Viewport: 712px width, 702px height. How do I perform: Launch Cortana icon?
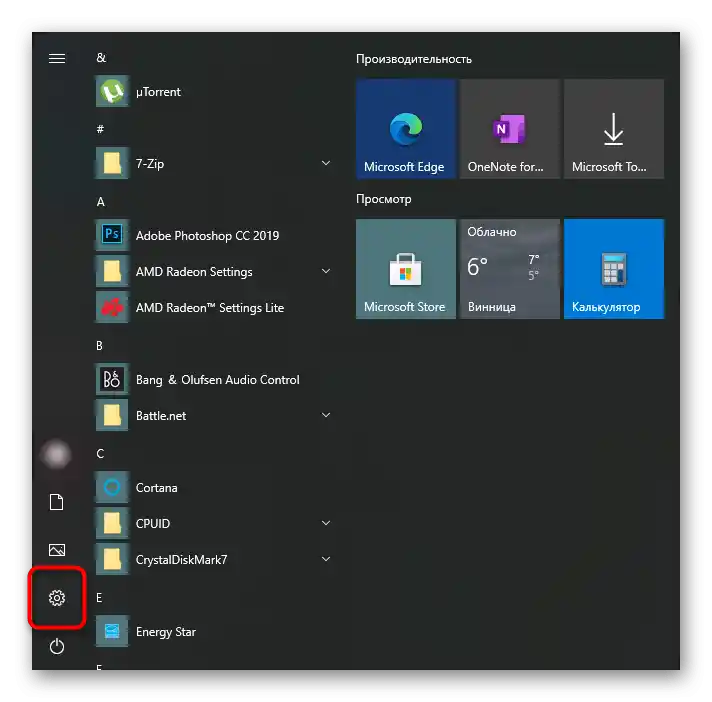pyautogui.click(x=112, y=487)
